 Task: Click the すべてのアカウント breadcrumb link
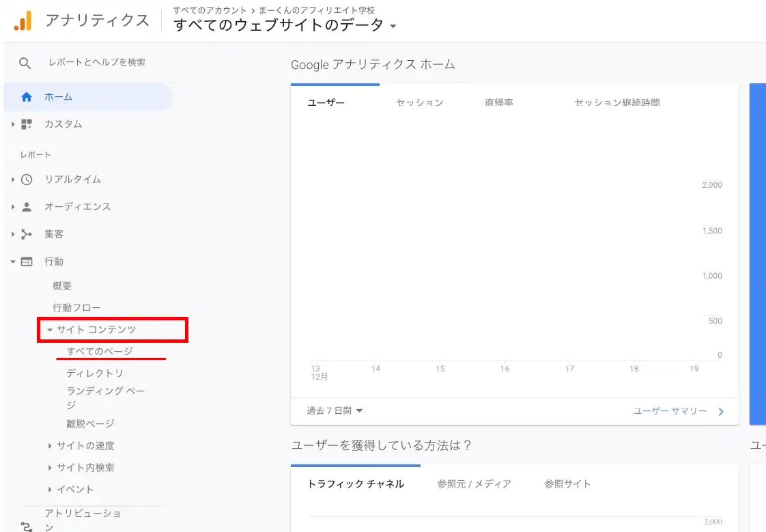tap(210, 10)
